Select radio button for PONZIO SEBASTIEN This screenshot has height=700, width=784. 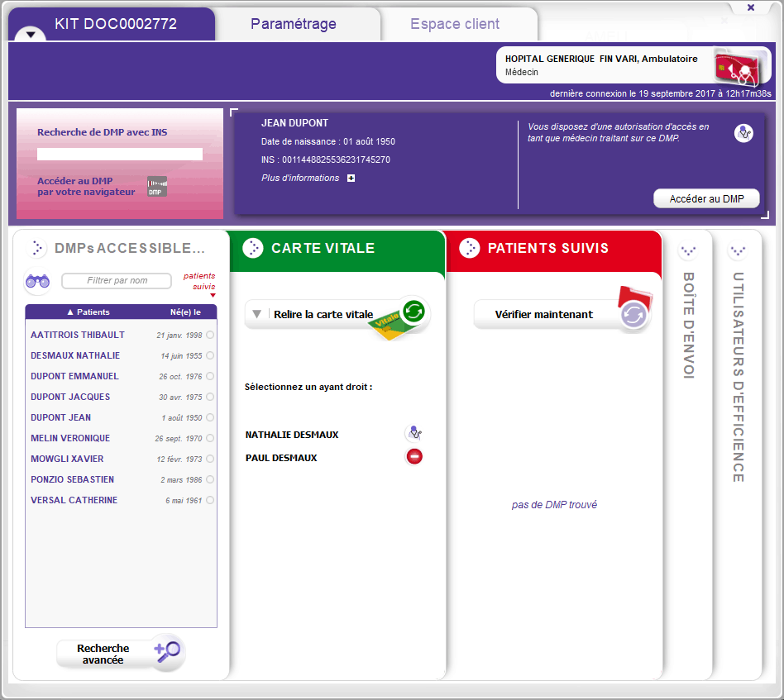[210, 479]
